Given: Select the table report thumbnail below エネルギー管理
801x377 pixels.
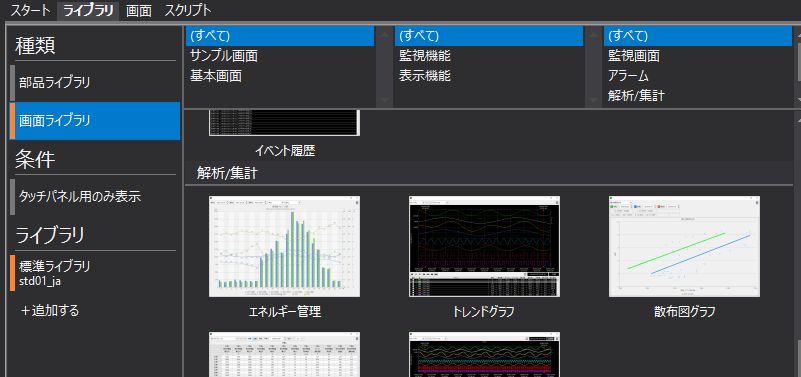Looking at the screenshot, I should pos(285,355).
